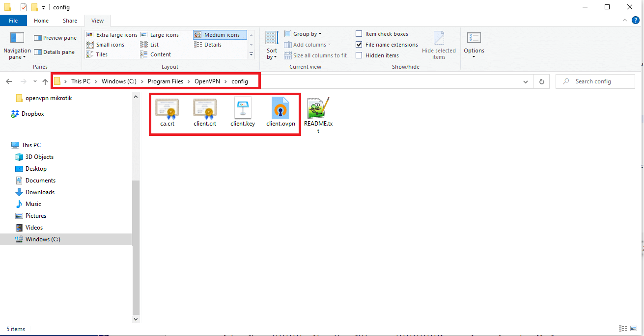Enable Item check boxes
The height and width of the screenshot is (336, 644).
pyautogui.click(x=359, y=34)
